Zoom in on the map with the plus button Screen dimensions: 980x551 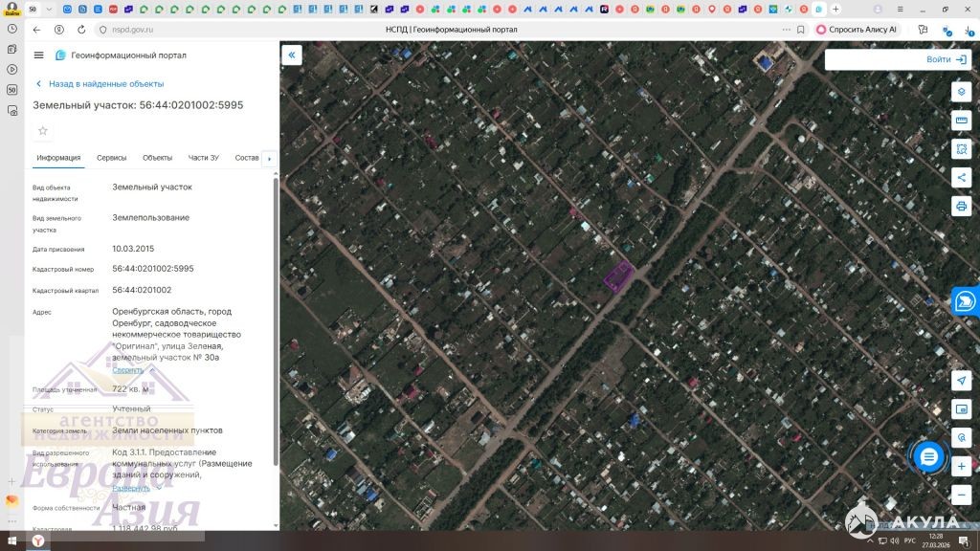click(x=962, y=466)
